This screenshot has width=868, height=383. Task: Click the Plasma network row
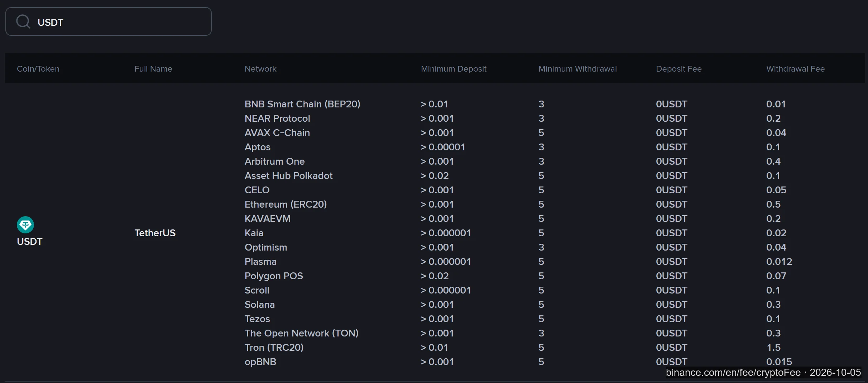pyautogui.click(x=260, y=262)
